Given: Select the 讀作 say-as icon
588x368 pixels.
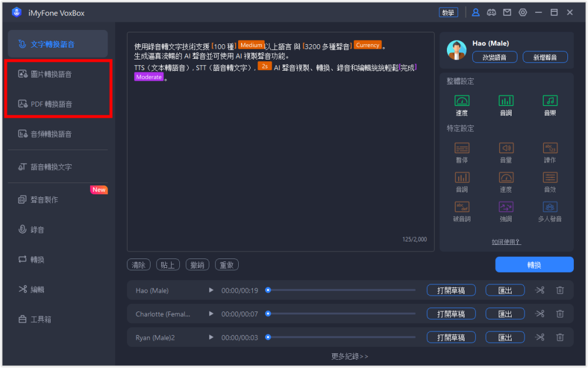Looking at the screenshot, I should [550, 148].
